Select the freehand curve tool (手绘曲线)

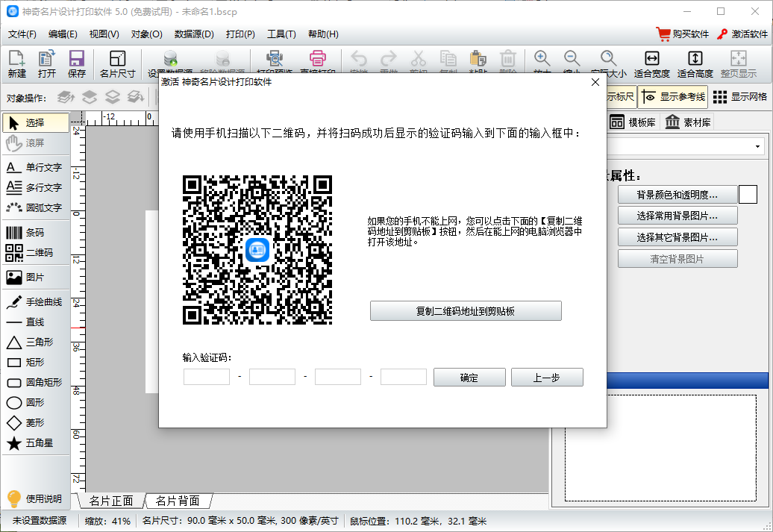36,302
